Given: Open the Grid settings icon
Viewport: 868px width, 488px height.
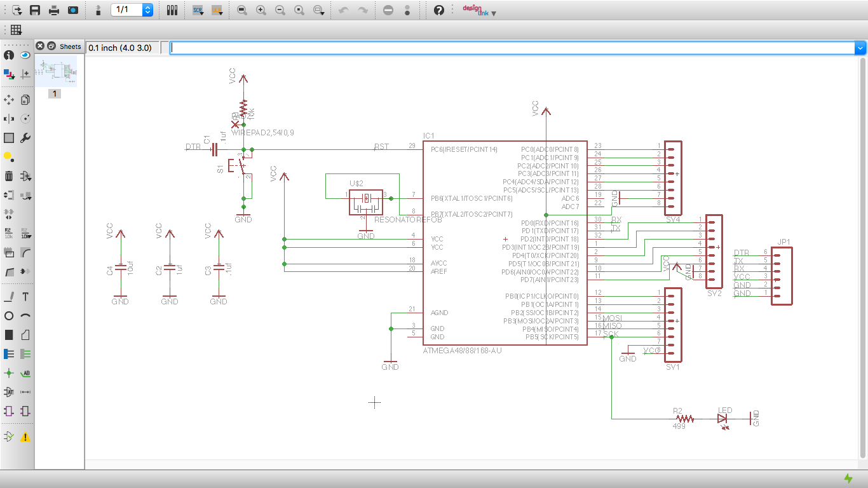Looking at the screenshot, I should click(x=16, y=30).
